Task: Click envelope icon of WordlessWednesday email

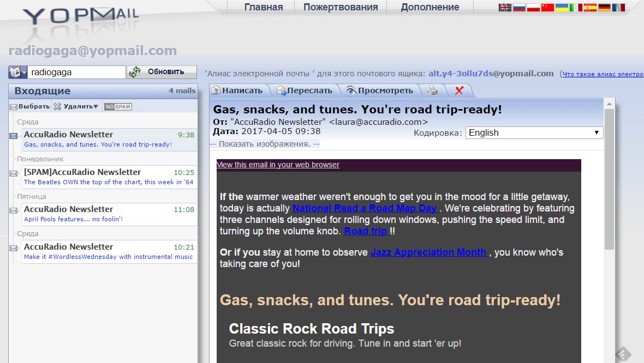Action: pos(14,248)
